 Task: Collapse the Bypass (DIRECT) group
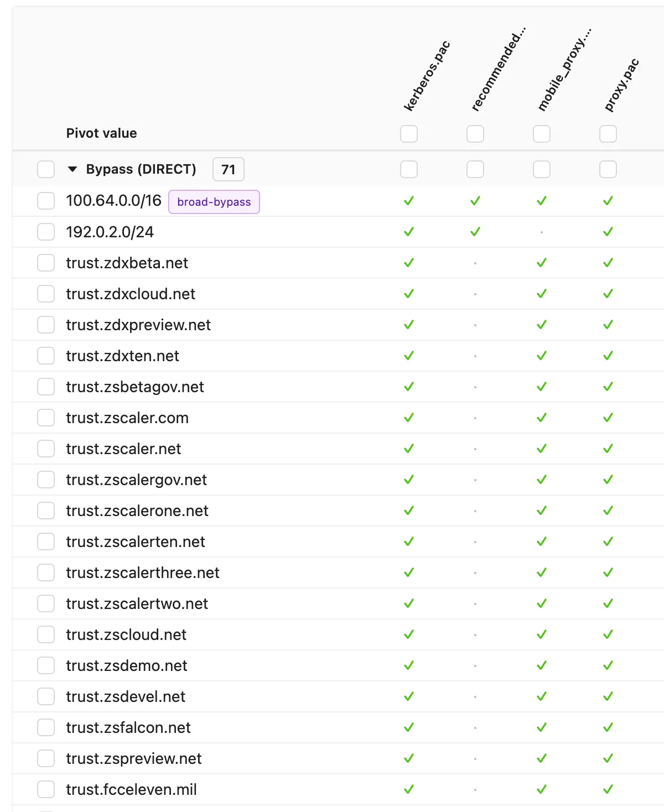(72, 169)
